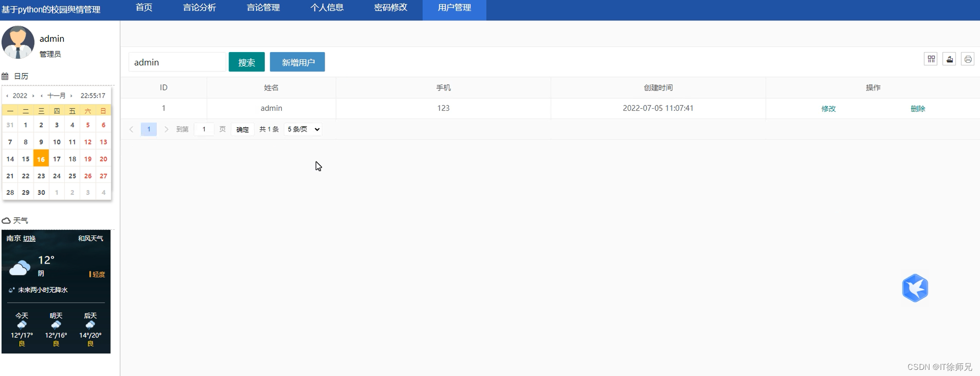Go to previous year in calendar
The image size is (980, 376).
[x=7, y=96]
